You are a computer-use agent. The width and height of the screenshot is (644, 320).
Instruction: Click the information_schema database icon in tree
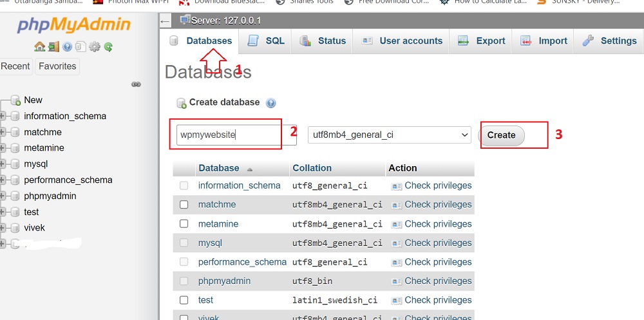coord(15,117)
